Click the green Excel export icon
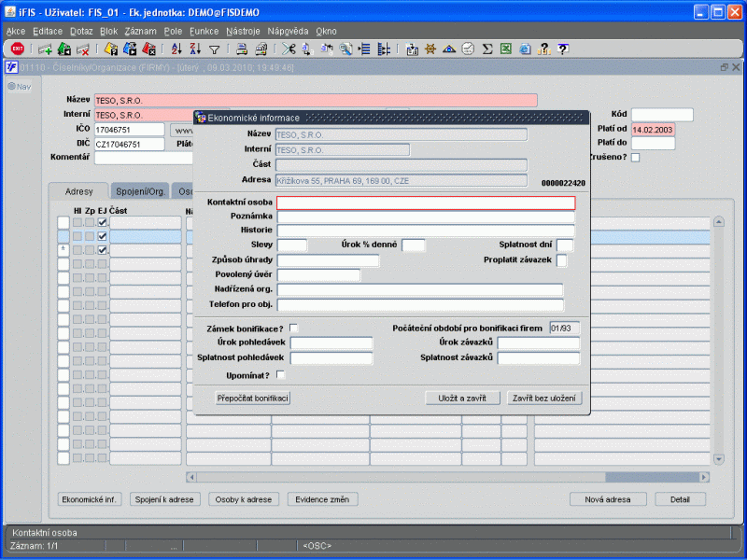The image size is (747, 560). tap(505, 49)
